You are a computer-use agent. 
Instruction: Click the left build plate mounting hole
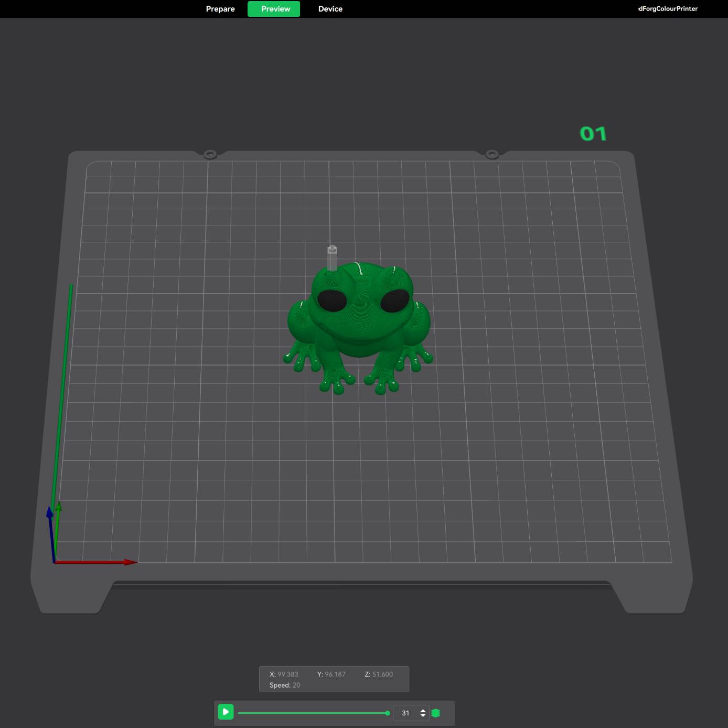(x=210, y=154)
